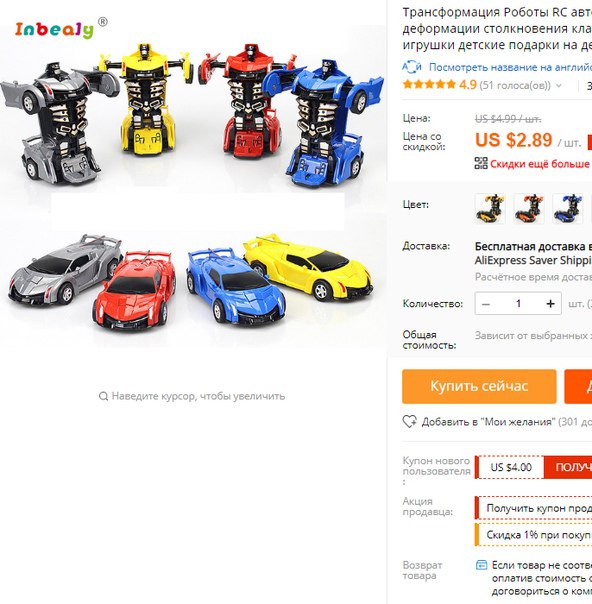Click the Inbealy brand logo

61,29
